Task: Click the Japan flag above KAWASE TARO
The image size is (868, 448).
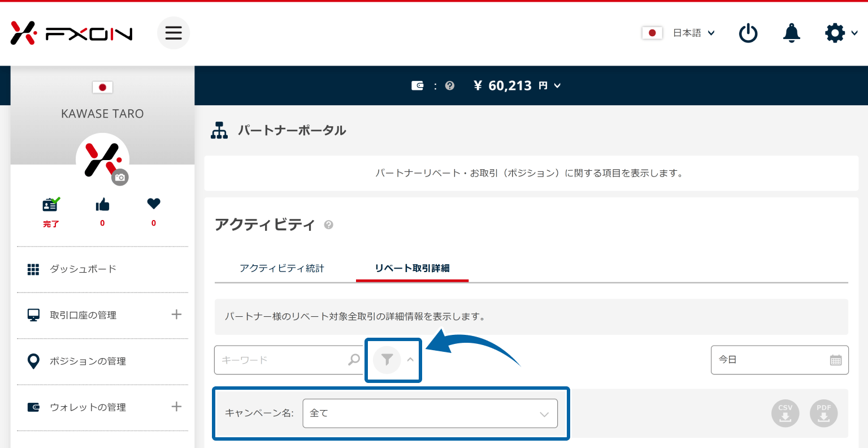Action: pos(102,87)
